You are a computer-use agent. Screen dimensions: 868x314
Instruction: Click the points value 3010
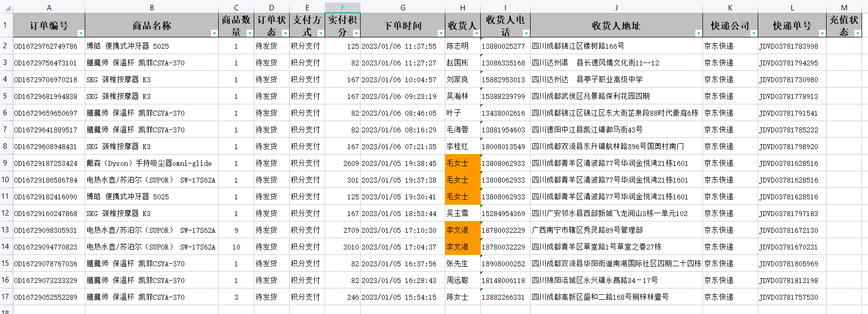(x=351, y=247)
